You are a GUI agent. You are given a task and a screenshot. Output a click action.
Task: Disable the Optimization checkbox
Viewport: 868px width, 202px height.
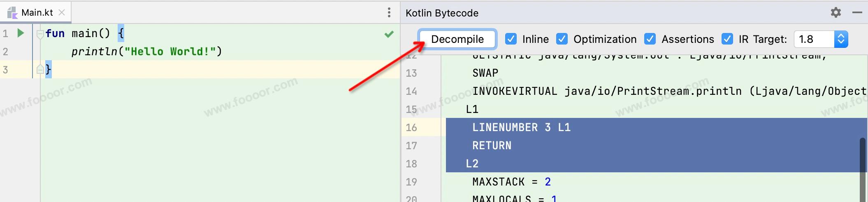coord(562,39)
